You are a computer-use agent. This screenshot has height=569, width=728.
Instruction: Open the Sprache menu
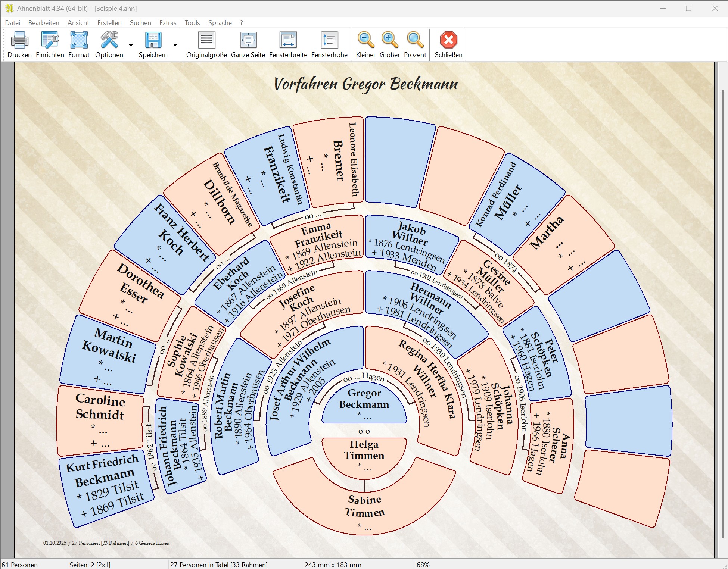point(220,23)
